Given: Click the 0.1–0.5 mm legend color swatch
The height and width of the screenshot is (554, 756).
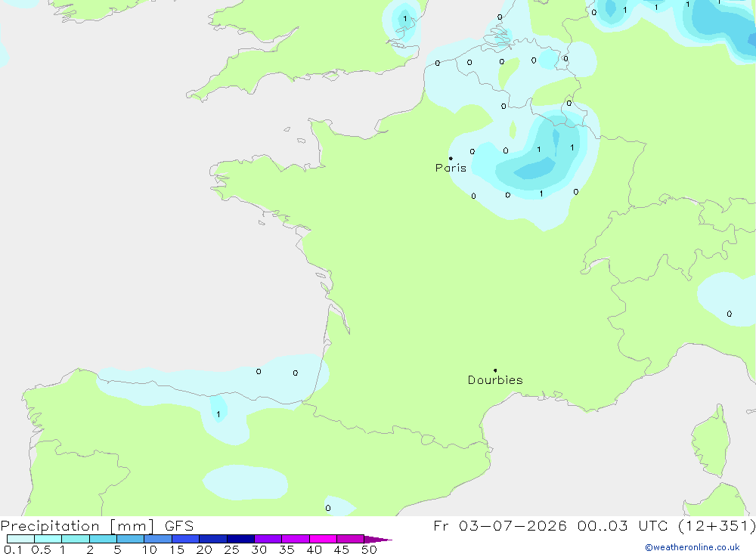Looking at the screenshot, I should pos(20,539).
